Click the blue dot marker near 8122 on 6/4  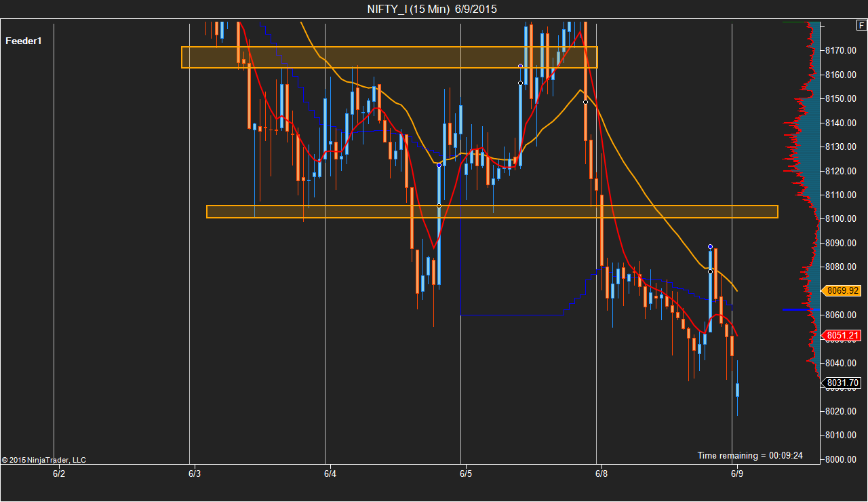pyautogui.click(x=439, y=165)
